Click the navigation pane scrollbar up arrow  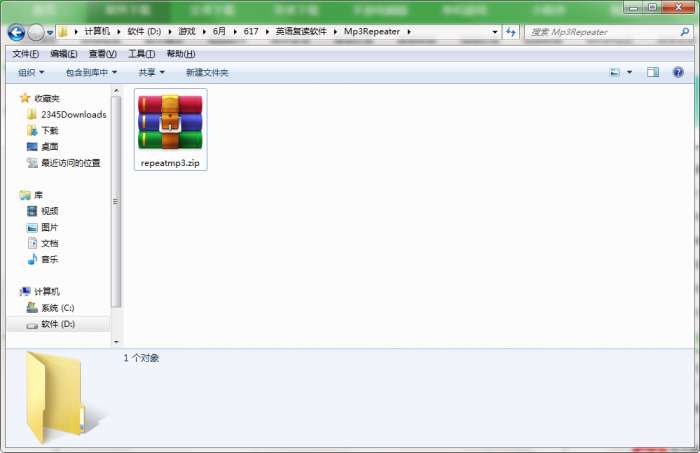(x=116, y=91)
